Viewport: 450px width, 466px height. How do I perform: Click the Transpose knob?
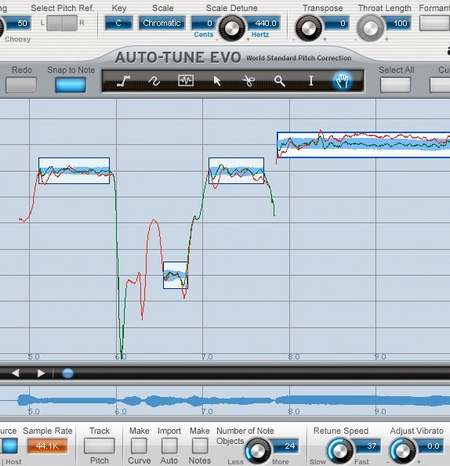tap(309, 28)
